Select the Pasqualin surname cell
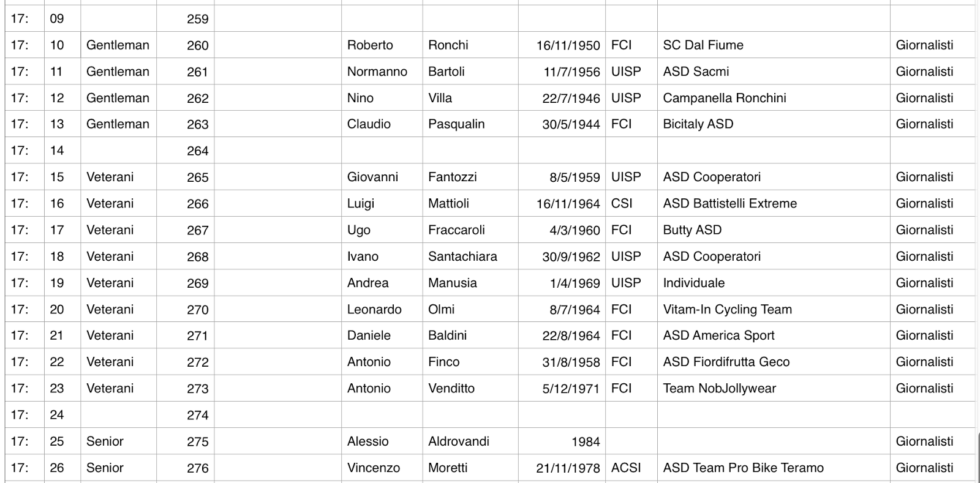980x483 pixels. click(470, 124)
